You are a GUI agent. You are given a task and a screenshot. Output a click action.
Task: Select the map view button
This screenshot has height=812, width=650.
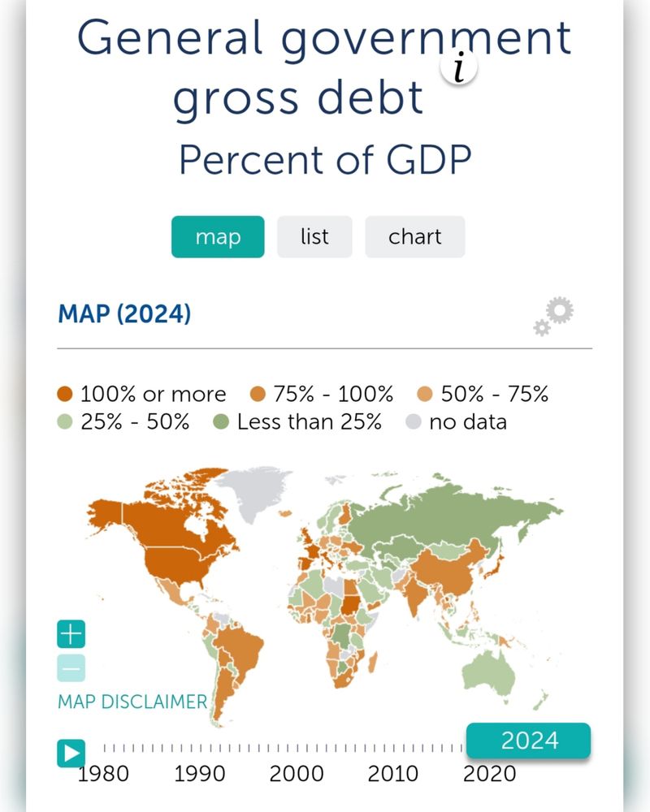tap(218, 237)
